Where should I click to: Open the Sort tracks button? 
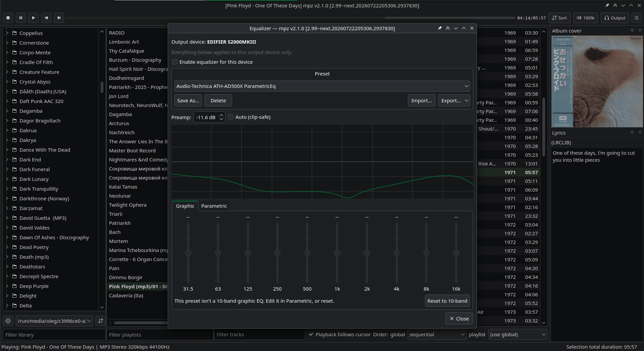pyautogui.click(x=560, y=18)
